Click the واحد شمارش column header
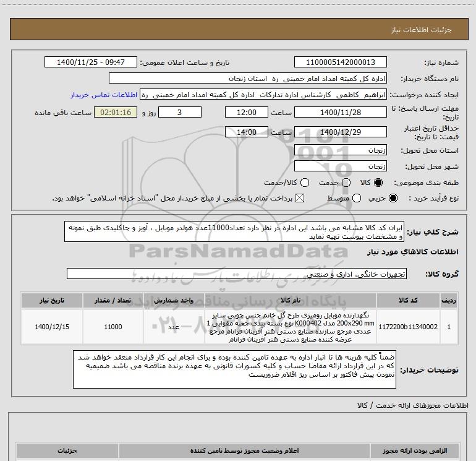The width and height of the screenshot is (476, 461). coord(174,300)
